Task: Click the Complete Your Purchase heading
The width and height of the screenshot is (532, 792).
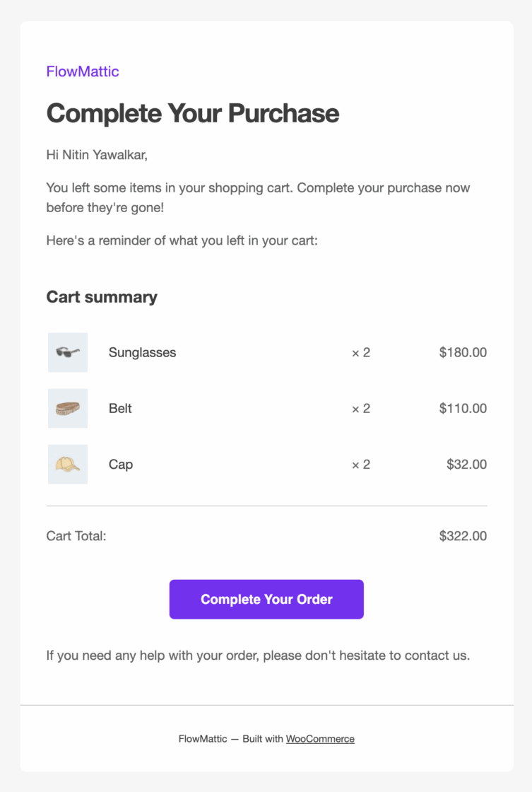Action: click(x=193, y=113)
